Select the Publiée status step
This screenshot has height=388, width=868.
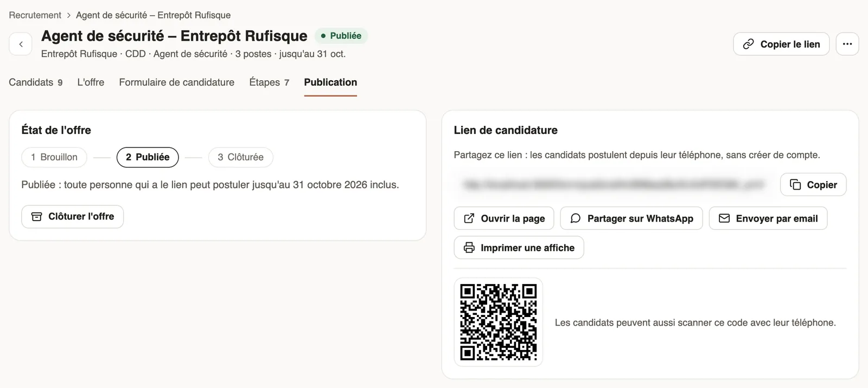pyautogui.click(x=148, y=157)
